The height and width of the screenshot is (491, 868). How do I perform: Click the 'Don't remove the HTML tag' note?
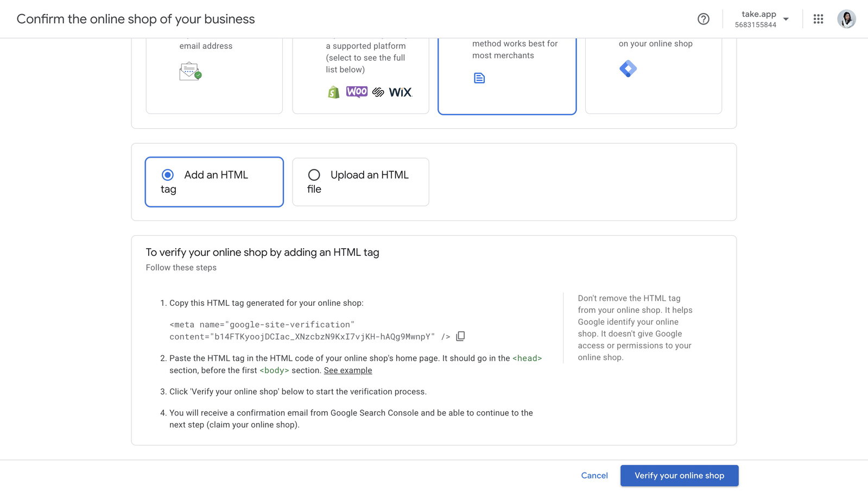click(x=635, y=328)
